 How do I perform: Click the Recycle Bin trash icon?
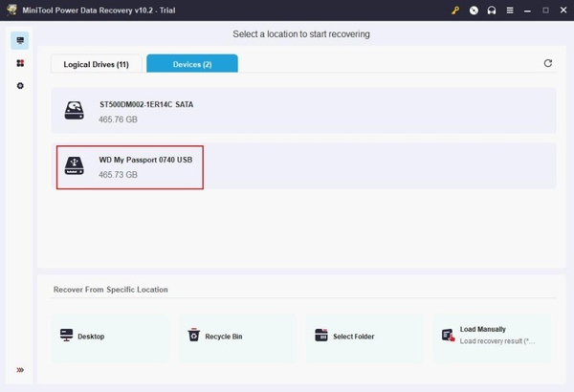pos(193,335)
